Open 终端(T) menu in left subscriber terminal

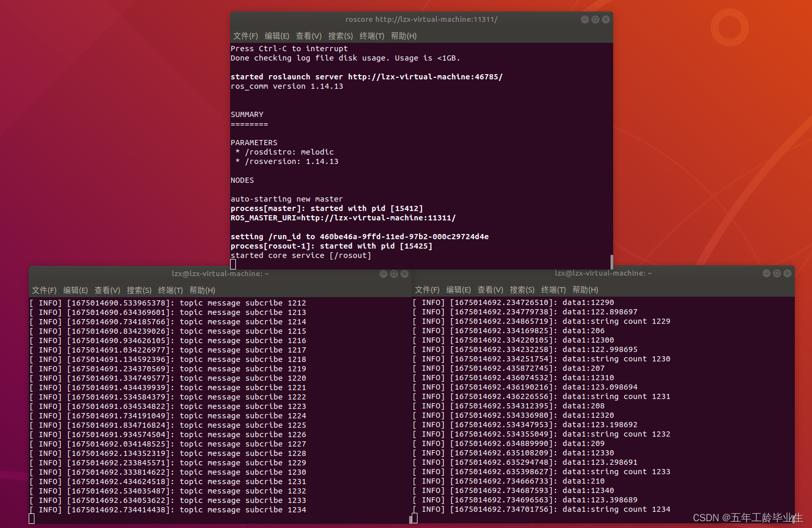(170, 290)
